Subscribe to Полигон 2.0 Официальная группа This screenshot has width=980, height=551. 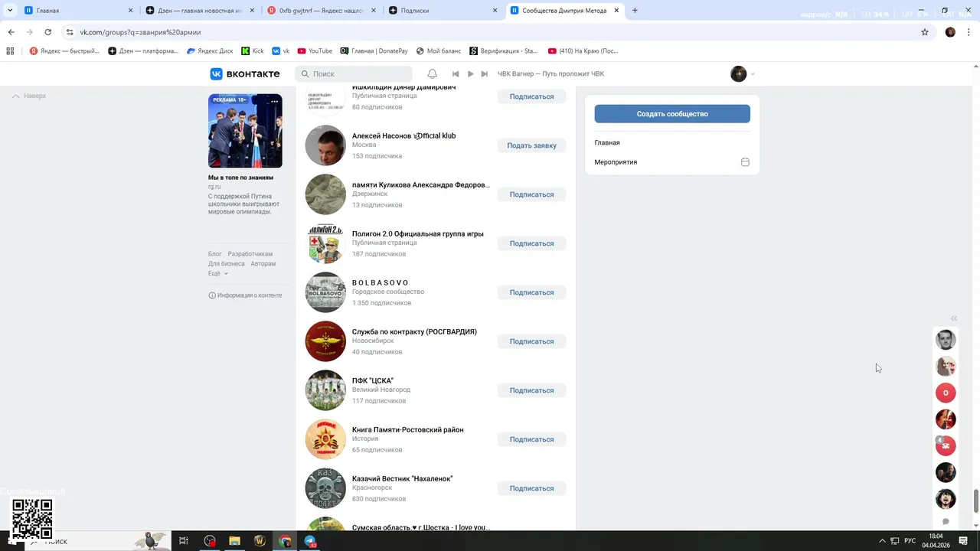(x=531, y=243)
